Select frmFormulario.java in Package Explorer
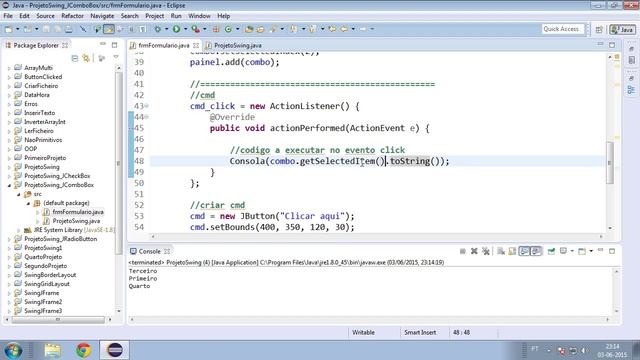 tap(78, 212)
